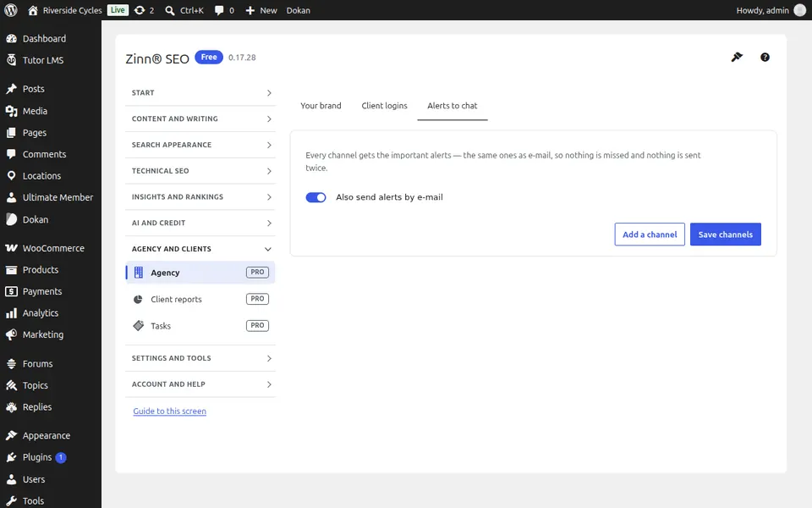The image size is (812, 508).
Task: Open the help question mark icon
Action: pyautogui.click(x=765, y=57)
